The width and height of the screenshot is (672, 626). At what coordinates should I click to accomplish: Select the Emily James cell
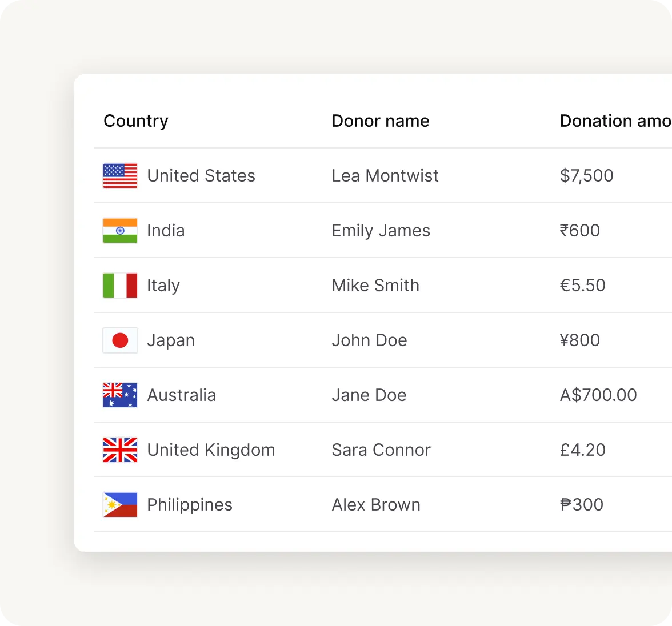point(381,231)
